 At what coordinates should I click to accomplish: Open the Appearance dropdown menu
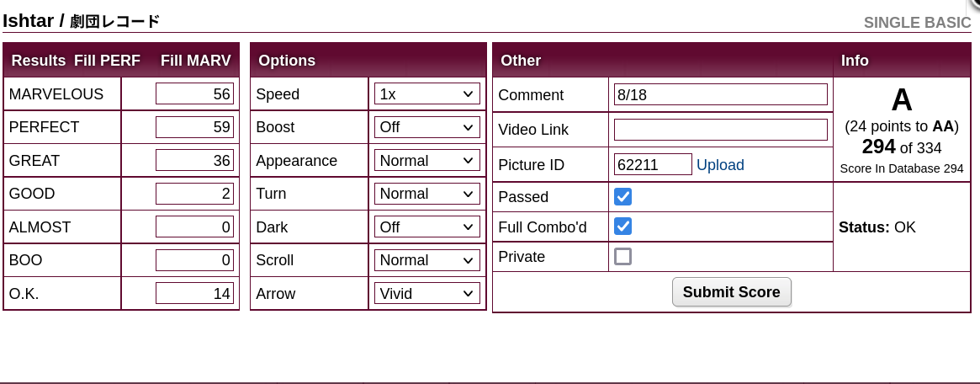(426, 160)
